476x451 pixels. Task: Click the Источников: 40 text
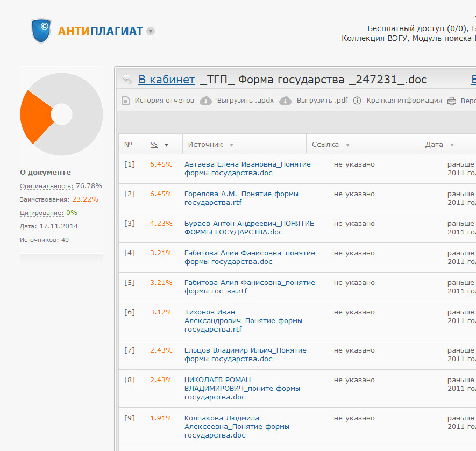click(x=44, y=240)
